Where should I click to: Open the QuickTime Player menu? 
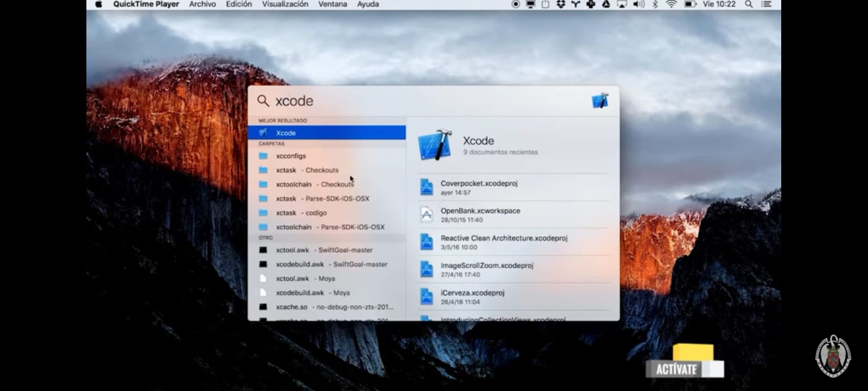(x=146, y=4)
